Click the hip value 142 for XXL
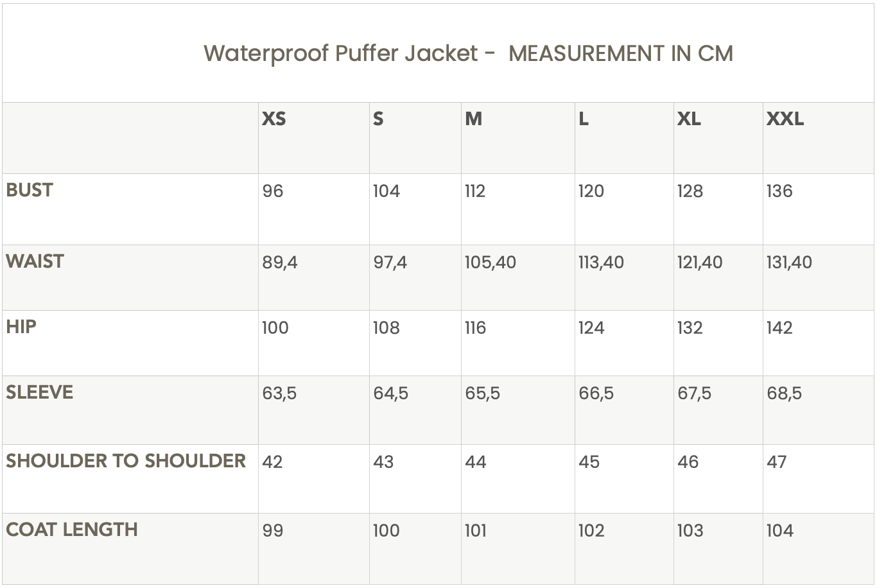This screenshot has height=588, width=877. pos(779,328)
